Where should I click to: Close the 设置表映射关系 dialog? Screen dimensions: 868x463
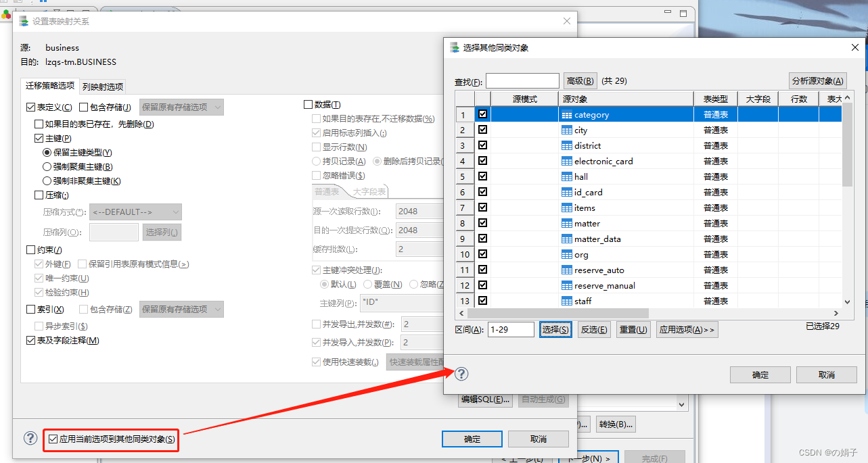click(x=567, y=21)
